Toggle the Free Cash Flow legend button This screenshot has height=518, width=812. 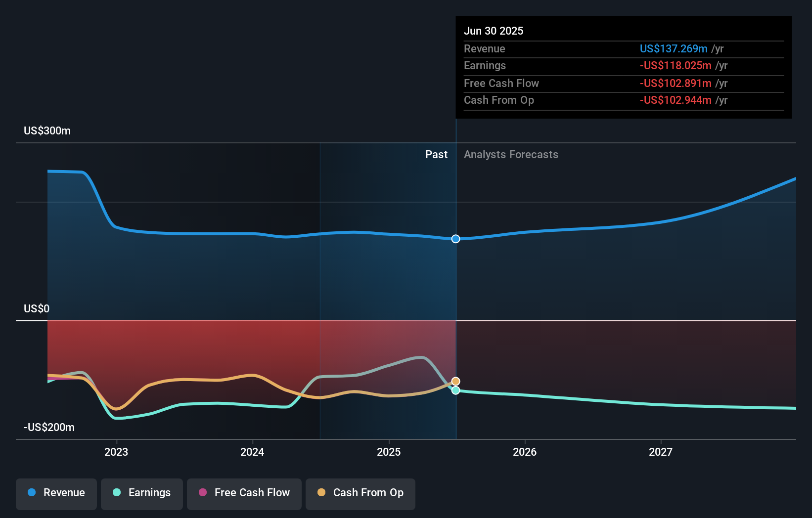click(244, 494)
